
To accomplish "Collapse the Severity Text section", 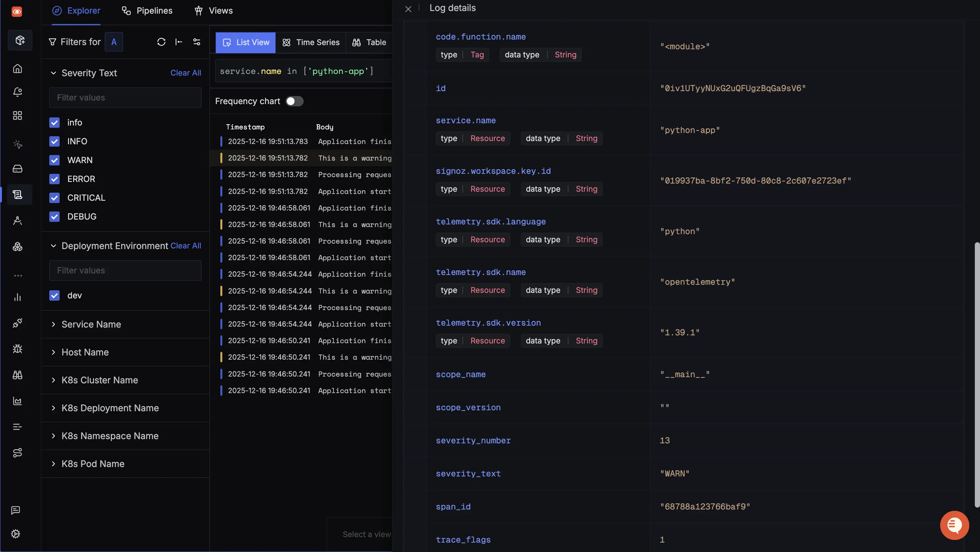I will [x=53, y=73].
